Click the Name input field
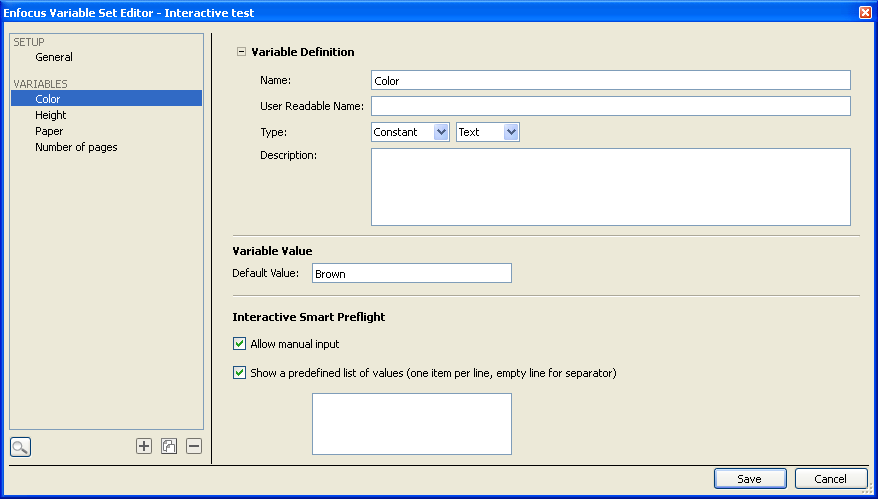Image resolution: width=878 pixels, height=499 pixels. [x=611, y=80]
